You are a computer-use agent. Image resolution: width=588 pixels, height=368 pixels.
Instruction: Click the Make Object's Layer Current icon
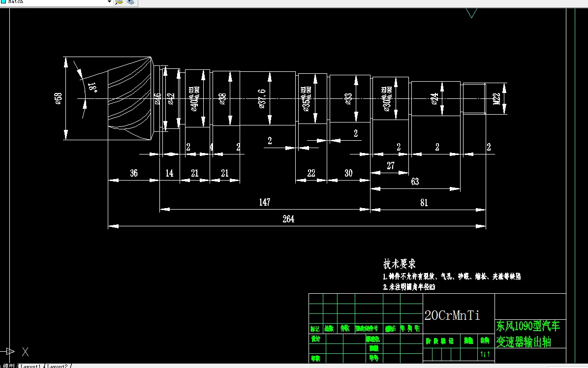coord(119,2)
